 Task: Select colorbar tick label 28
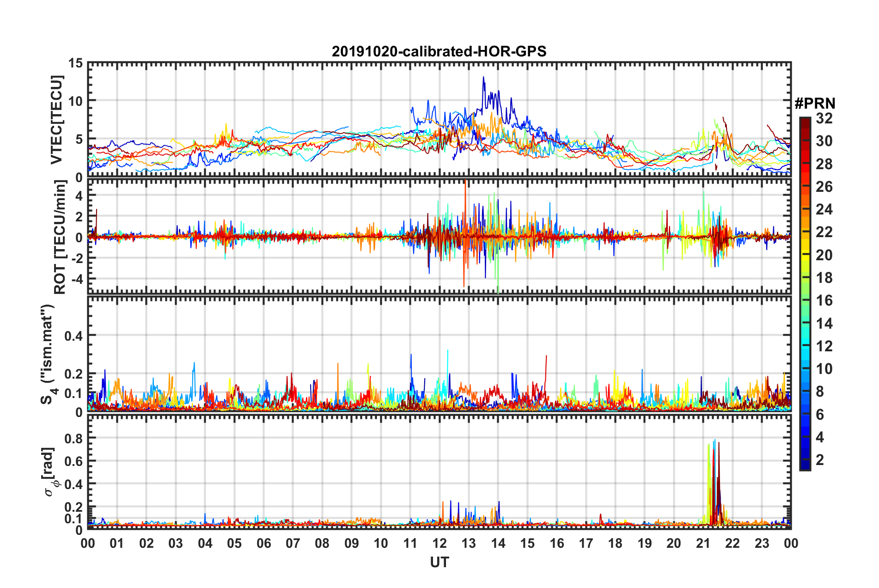pyautogui.click(x=824, y=164)
